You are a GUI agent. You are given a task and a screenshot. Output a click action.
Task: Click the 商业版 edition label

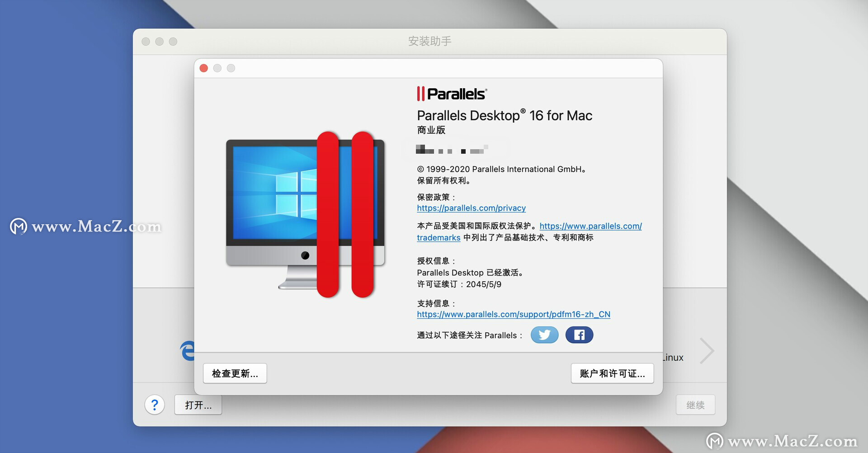click(x=431, y=130)
